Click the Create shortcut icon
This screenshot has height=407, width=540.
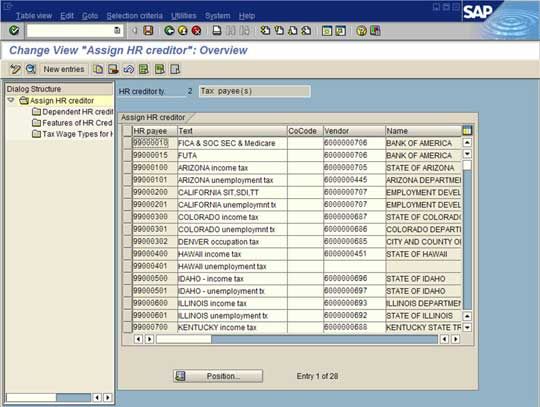click(x=340, y=31)
